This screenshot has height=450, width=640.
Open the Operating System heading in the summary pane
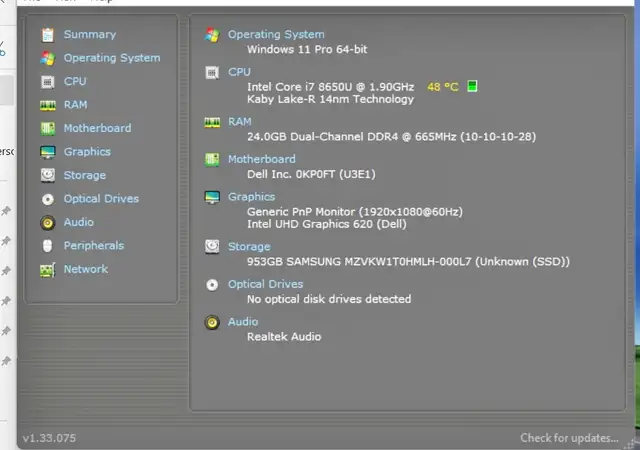[x=276, y=35]
